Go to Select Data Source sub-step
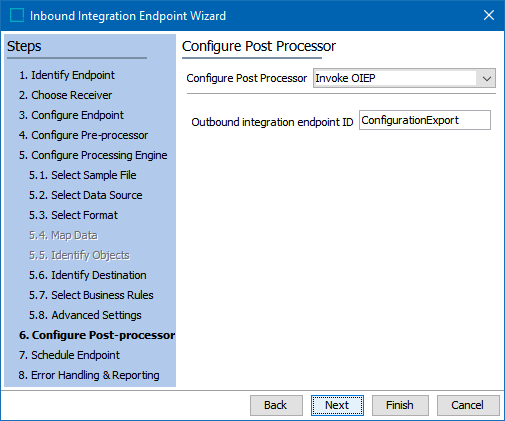This screenshot has width=505, height=421. [x=85, y=195]
